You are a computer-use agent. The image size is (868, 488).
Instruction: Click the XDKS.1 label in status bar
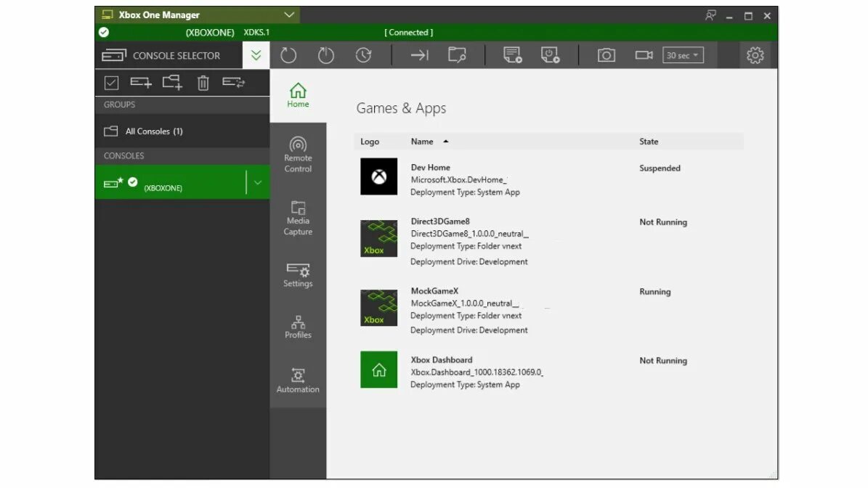click(x=256, y=32)
